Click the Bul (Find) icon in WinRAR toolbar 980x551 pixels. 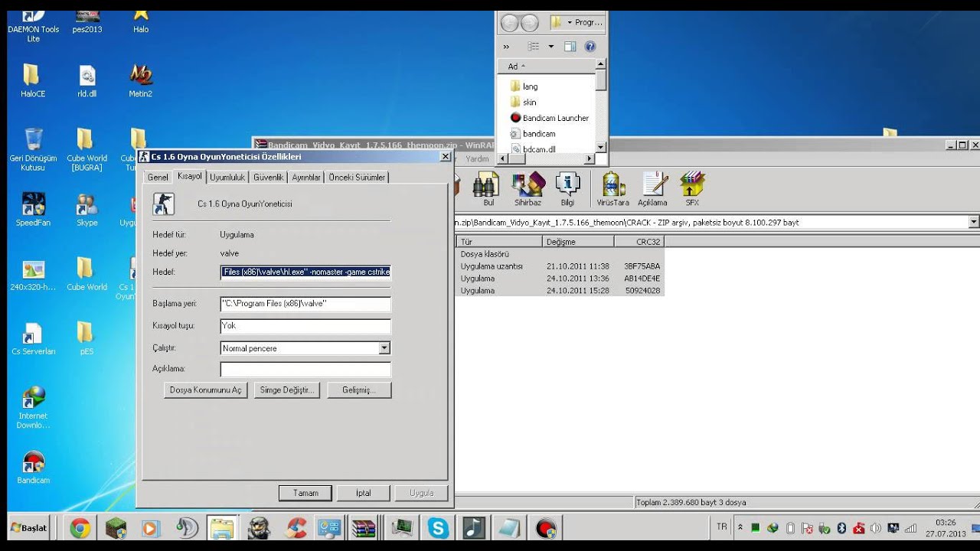pyautogui.click(x=487, y=188)
